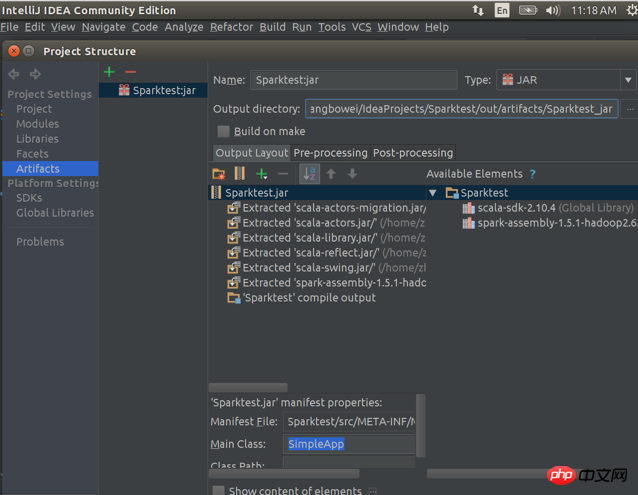Viewport: 638px width, 495px height.
Task: Open network indicator in system tray
Action: (x=478, y=10)
